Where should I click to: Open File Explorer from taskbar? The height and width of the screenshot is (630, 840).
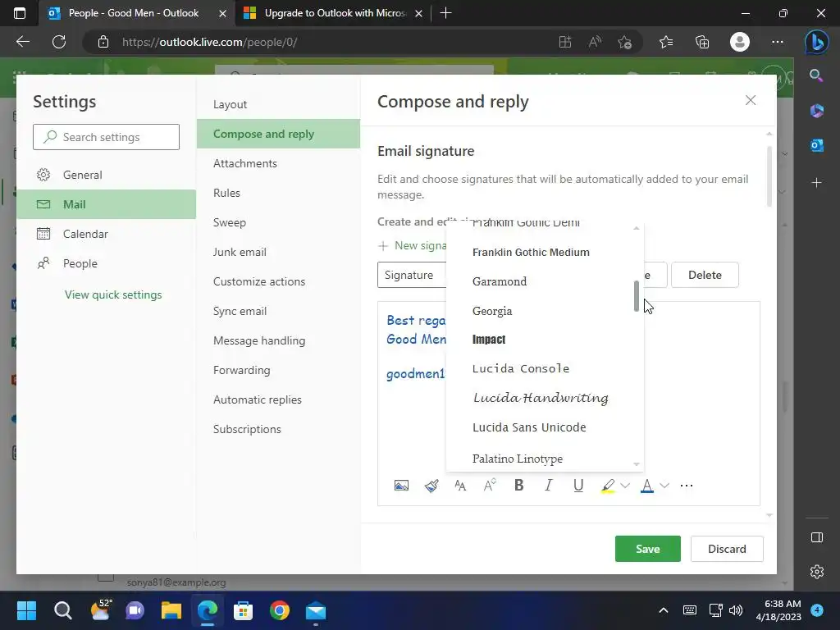[x=171, y=610]
